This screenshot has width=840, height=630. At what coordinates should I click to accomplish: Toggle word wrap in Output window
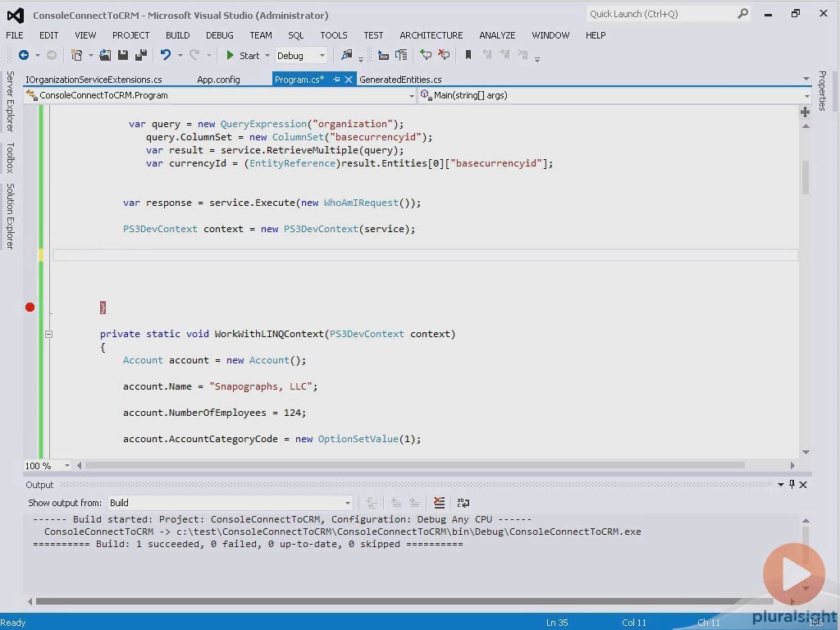(463, 503)
